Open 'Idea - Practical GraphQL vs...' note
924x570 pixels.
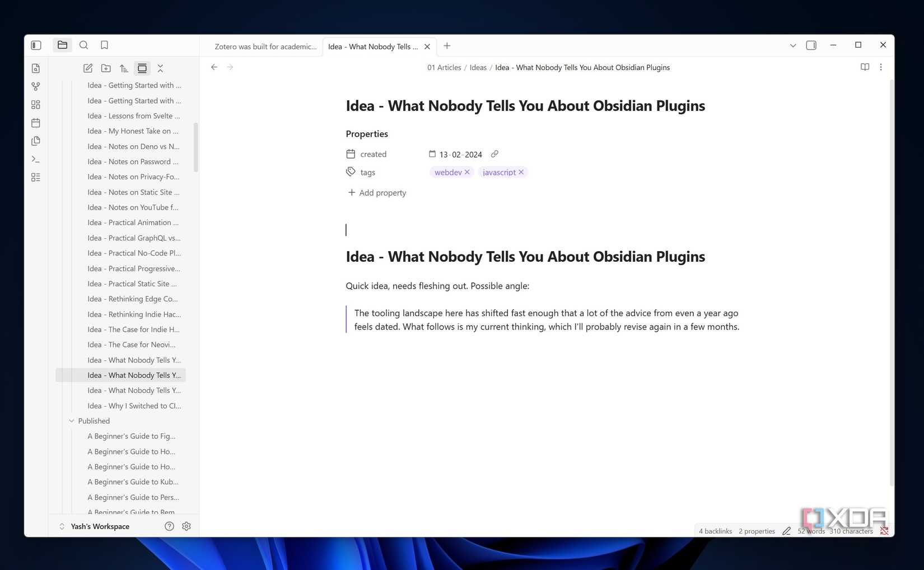[133, 238]
